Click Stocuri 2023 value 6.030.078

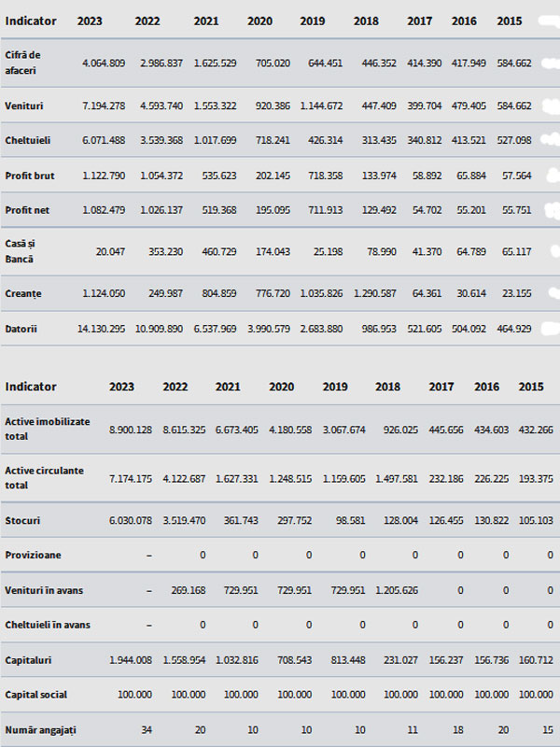(x=131, y=521)
